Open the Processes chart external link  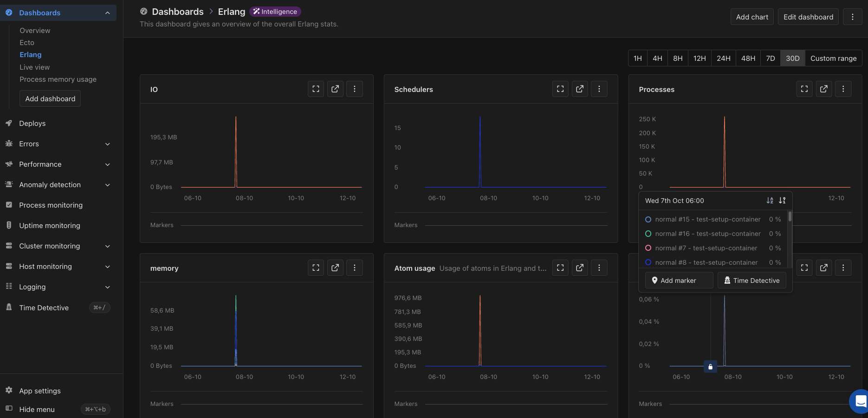coord(824,89)
